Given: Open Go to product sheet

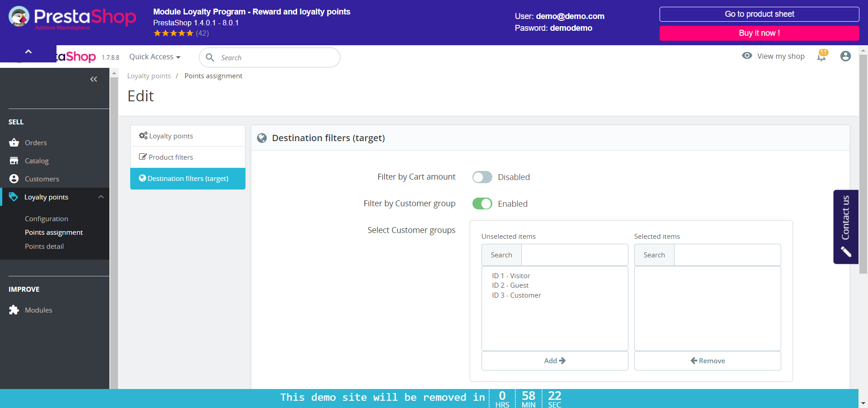Looking at the screenshot, I should pos(759,14).
